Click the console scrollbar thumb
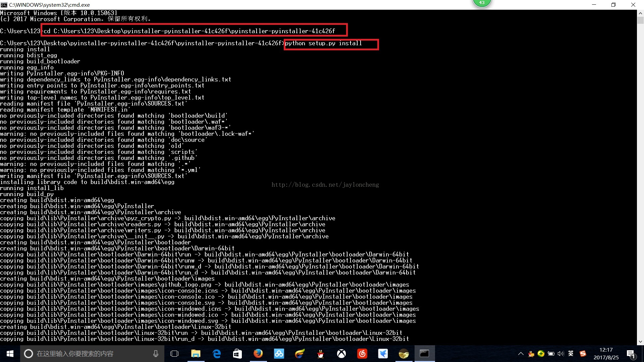Screen dimensions: 644x362 [x=640, y=20]
